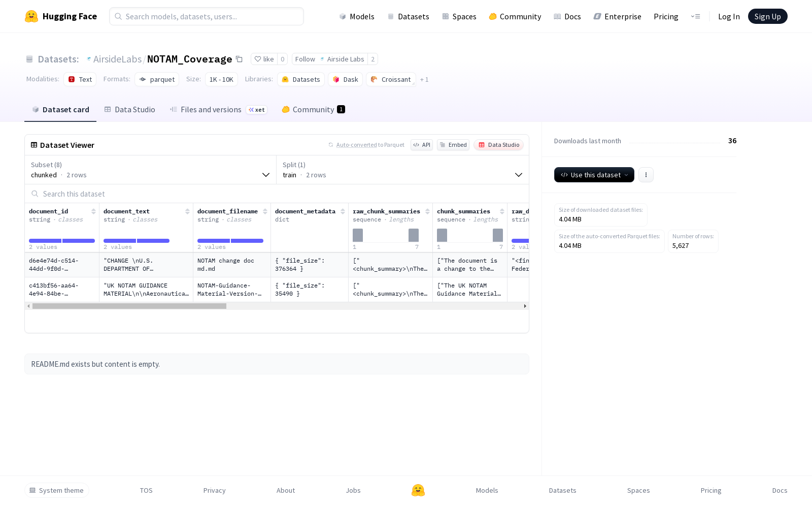
Task: Open the TOS footer link
Action: (x=146, y=490)
